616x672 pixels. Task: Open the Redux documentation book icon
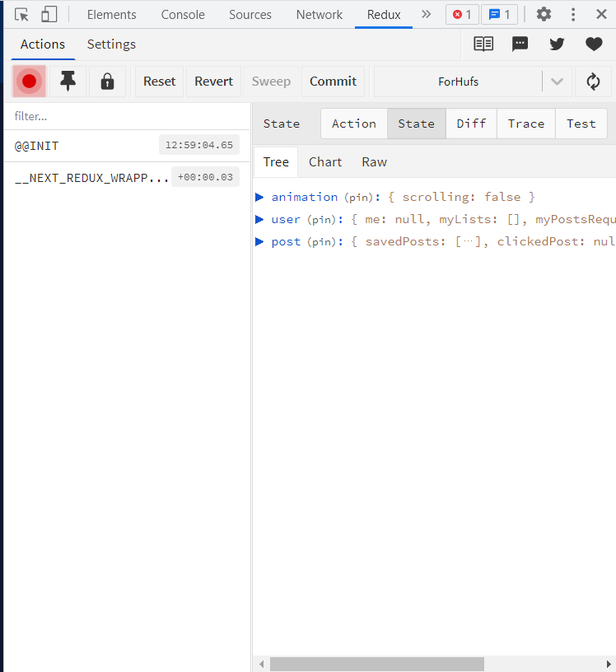pyautogui.click(x=483, y=44)
